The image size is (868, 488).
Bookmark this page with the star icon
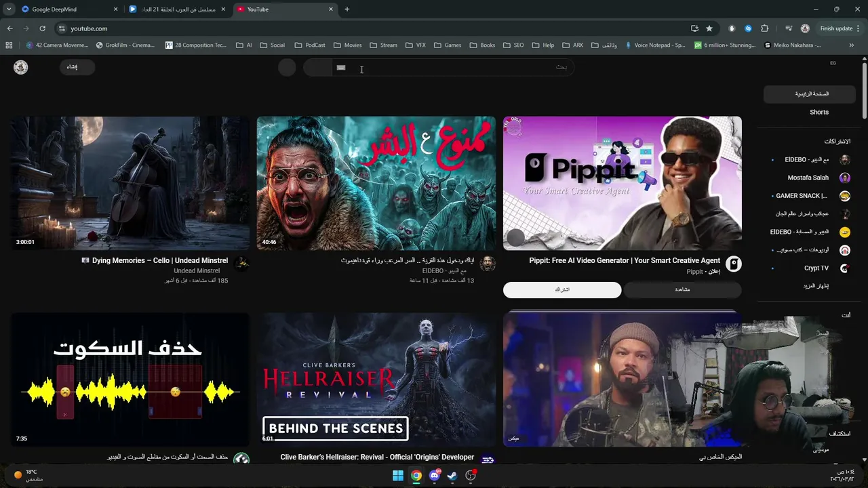(709, 28)
